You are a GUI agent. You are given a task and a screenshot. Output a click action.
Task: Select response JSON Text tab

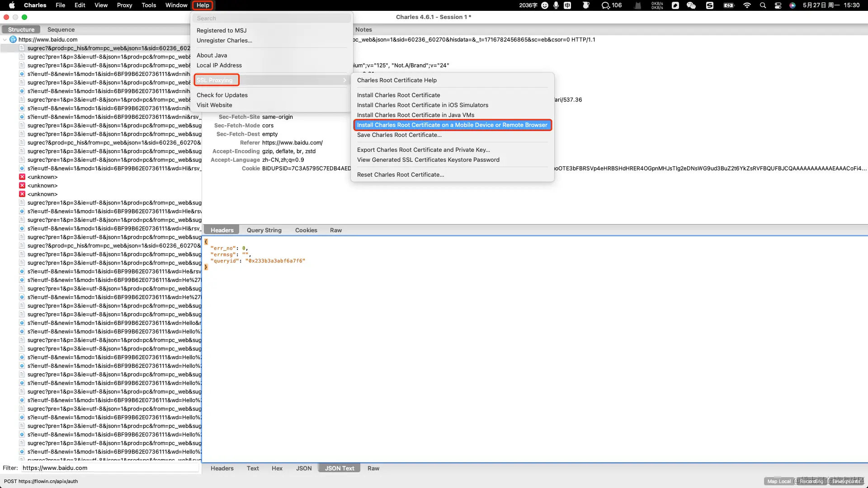tap(340, 469)
